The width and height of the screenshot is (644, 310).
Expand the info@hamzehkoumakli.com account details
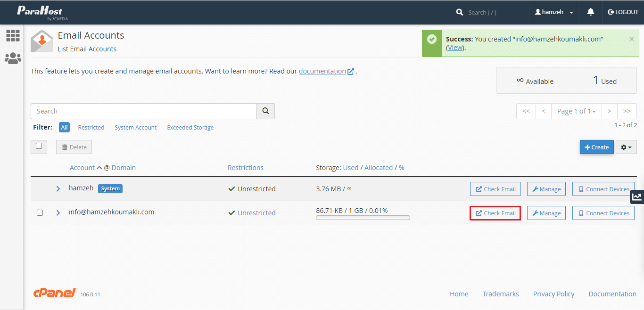point(58,213)
